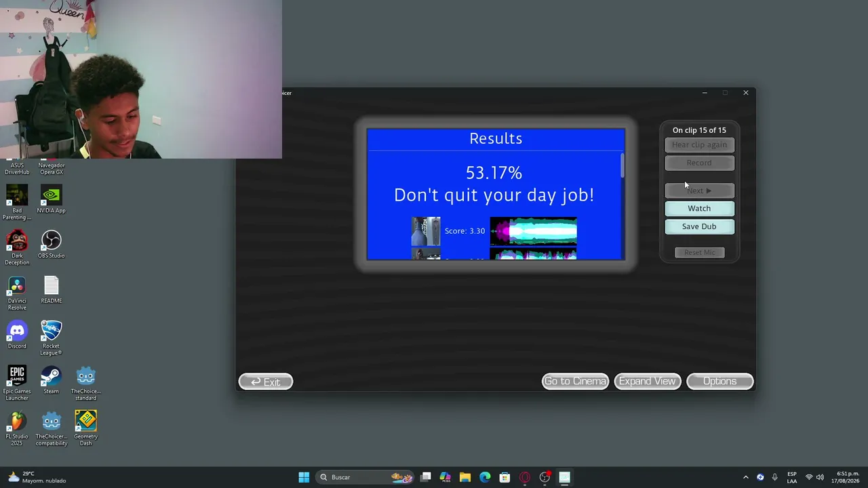This screenshot has height=488, width=868.
Task: Open volume control in system tray
Action: point(820,477)
